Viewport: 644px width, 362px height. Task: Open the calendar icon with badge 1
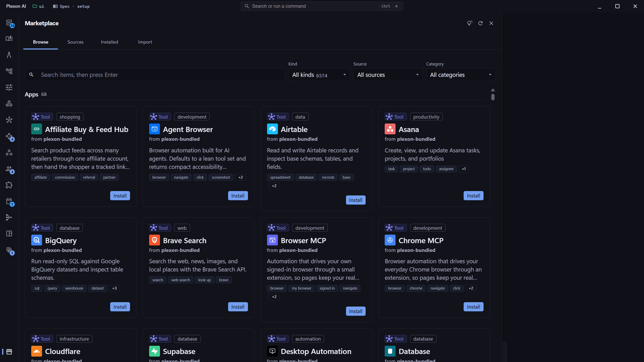pos(10,202)
